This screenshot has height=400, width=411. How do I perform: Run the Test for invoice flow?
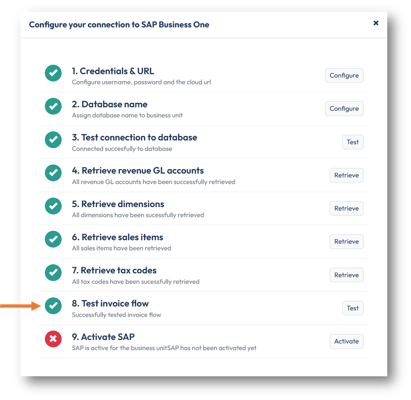pyautogui.click(x=353, y=308)
